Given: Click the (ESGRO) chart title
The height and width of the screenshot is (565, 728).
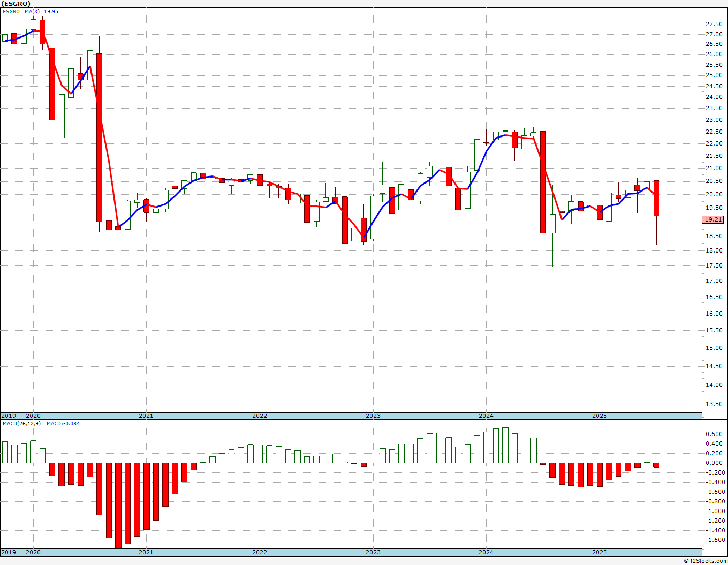Looking at the screenshot, I should [16, 4].
